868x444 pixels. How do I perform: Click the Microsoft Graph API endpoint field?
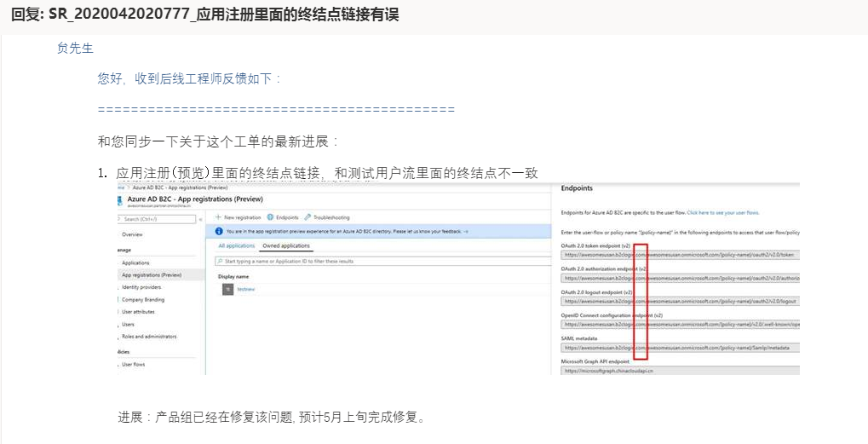click(681, 371)
